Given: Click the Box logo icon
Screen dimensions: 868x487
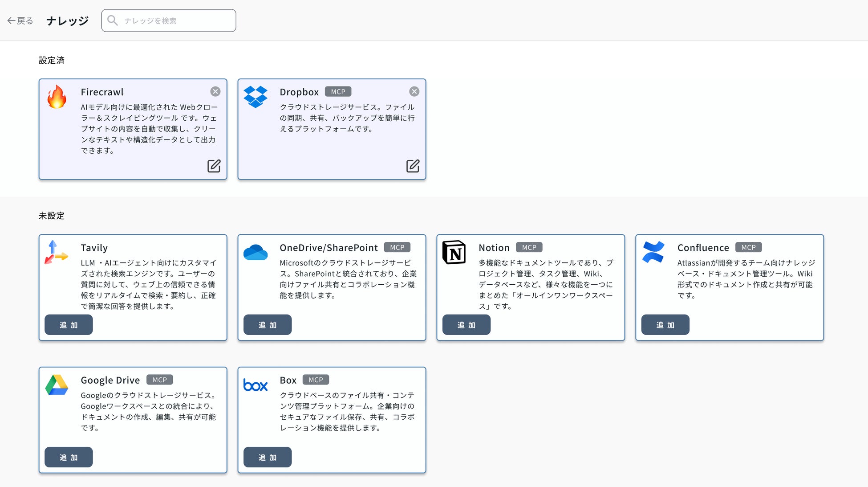Looking at the screenshot, I should 256,385.
